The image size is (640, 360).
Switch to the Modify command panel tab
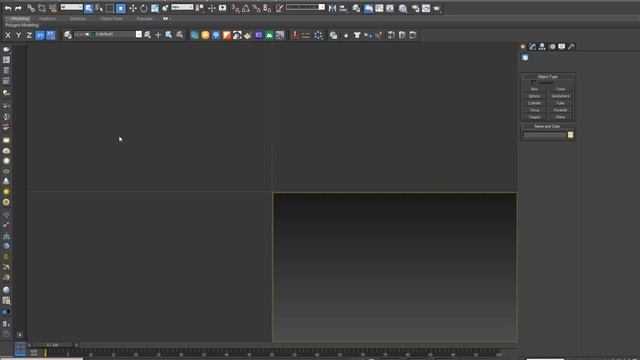point(532,47)
